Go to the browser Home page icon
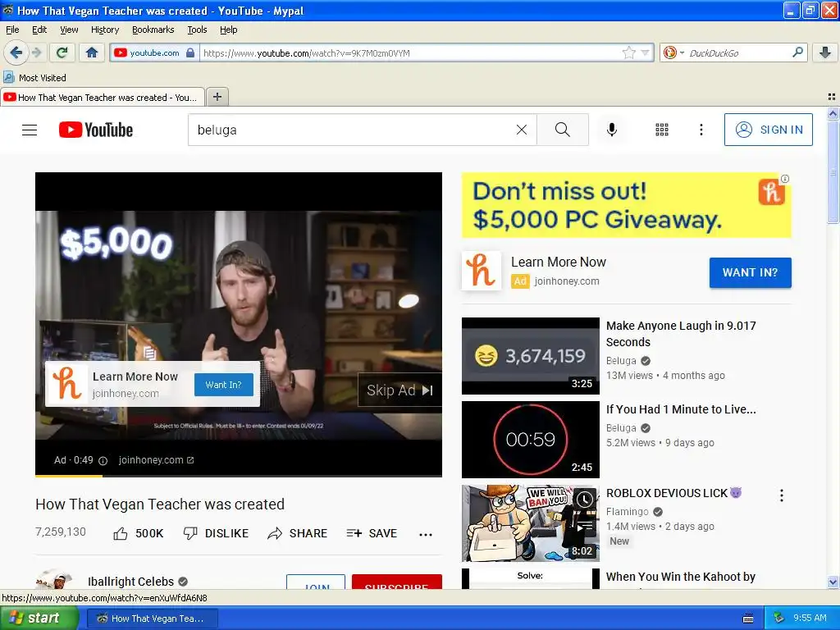Screen dimensions: 840x630 [x=92, y=52]
